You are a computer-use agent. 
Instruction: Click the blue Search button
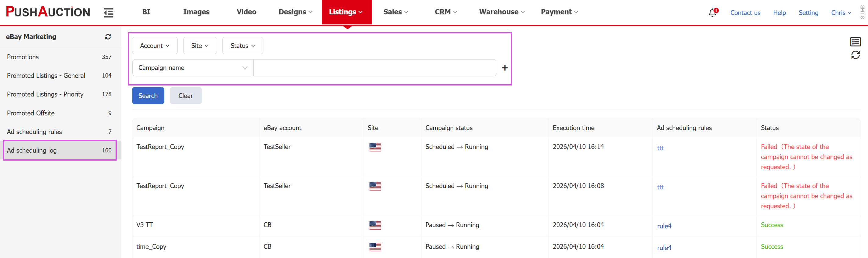coord(148,96)
